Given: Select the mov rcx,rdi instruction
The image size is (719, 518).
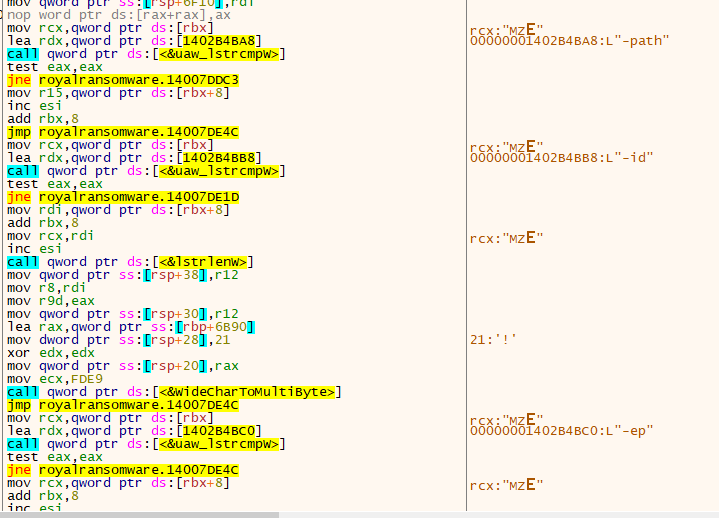Looking at the screenshot, I should click(50, 236).
